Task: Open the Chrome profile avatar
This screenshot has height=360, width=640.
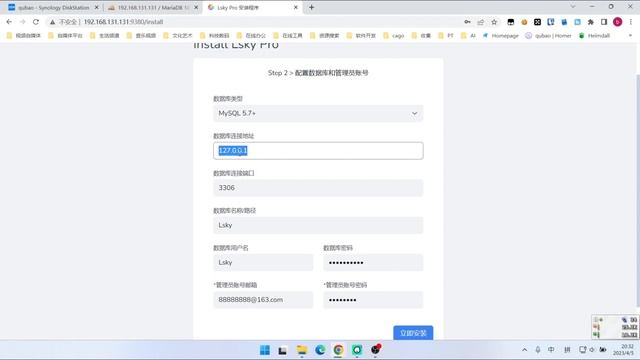Action: [x=618, y=22]
